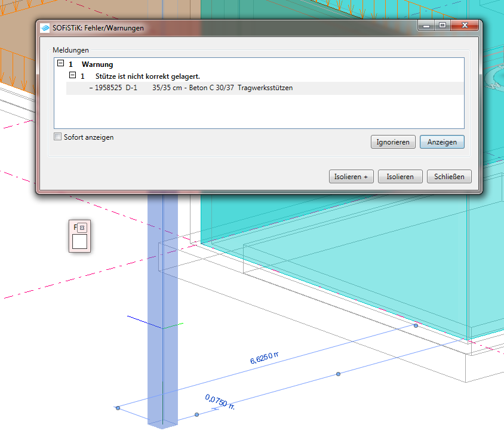Click the 0,0750 m dimension value
This screenshot has width=504, height=446.
[219, 402]
